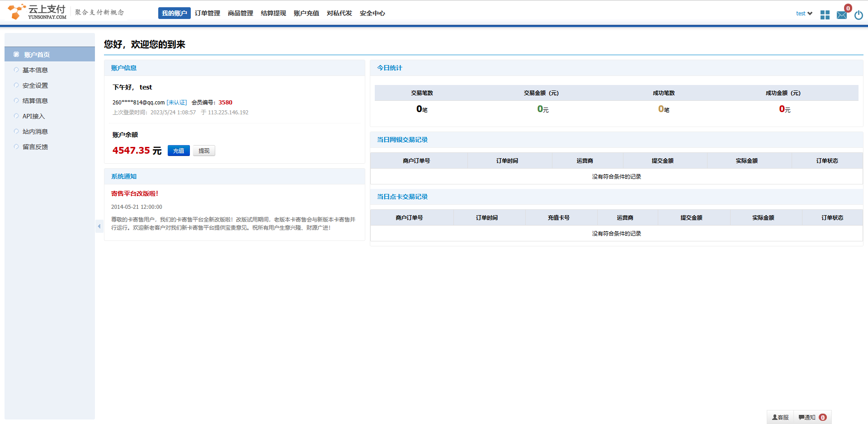Open 客服 customer service at bottom
Image resolution: width=868 pixels, height=424 pixels.
(780, 417)
